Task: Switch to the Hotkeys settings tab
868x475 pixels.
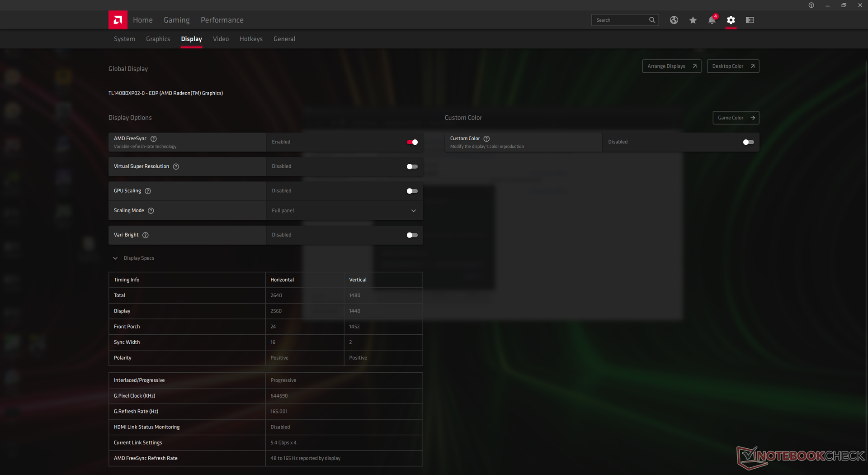Action: pos(251,39)
